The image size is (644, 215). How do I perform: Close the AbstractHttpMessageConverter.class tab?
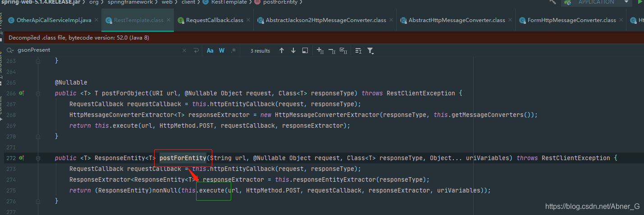(511, 20)
